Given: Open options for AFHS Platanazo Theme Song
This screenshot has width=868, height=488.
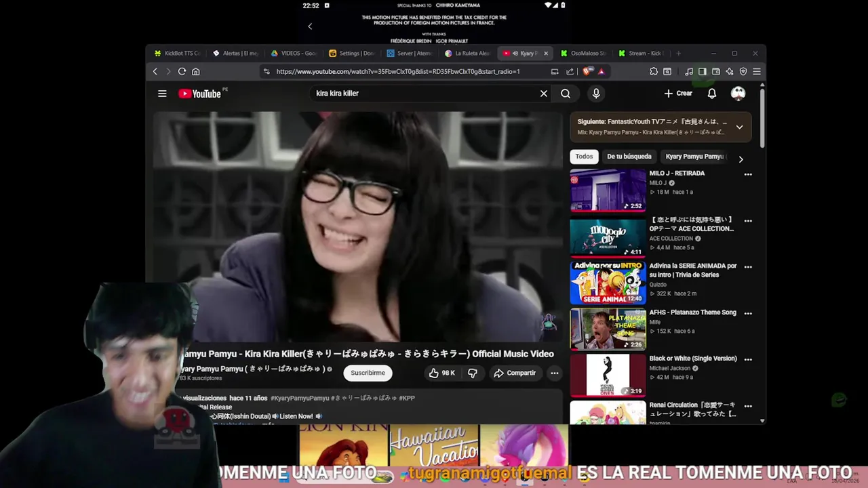Looking at the screenshot, I should [x=748, y=313].
